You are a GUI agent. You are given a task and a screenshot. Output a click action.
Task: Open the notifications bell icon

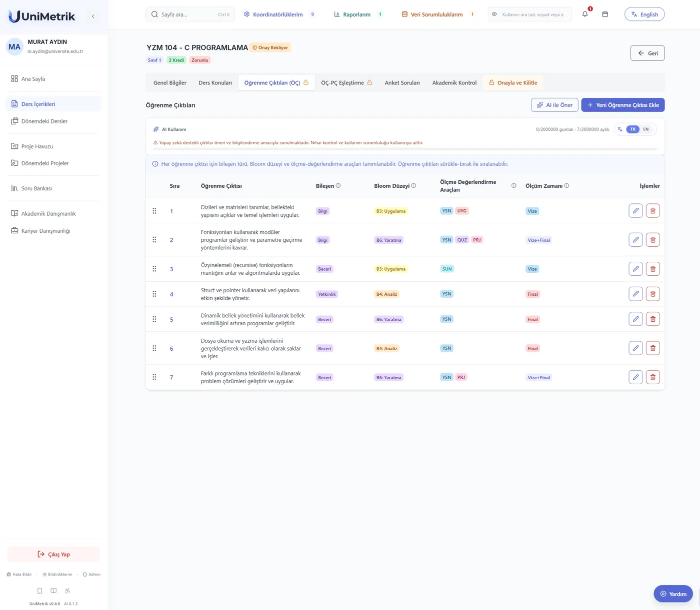click(x=585, y=14)
